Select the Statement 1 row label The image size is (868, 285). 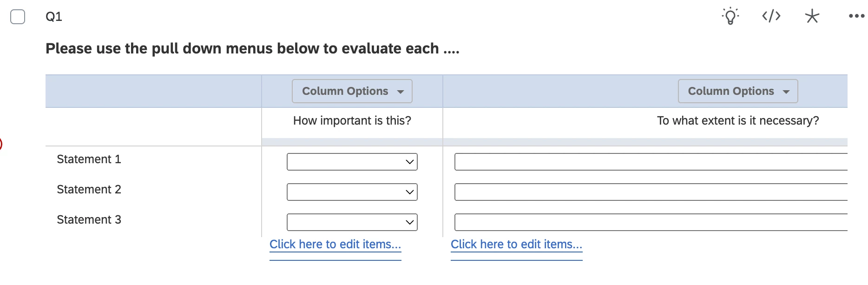(x=89, y=159)
